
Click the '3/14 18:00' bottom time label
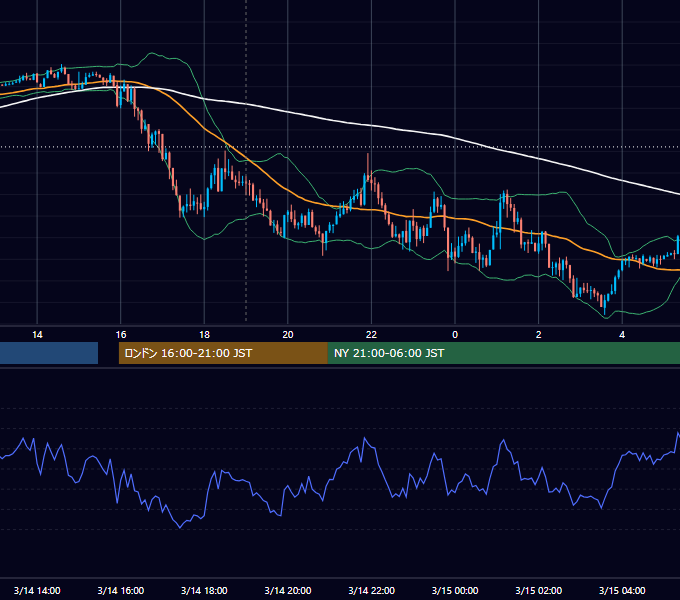[x=204, y=590]
